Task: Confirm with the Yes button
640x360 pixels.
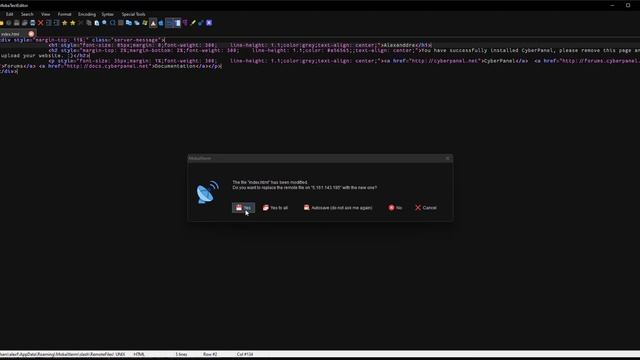Action: 244,208
